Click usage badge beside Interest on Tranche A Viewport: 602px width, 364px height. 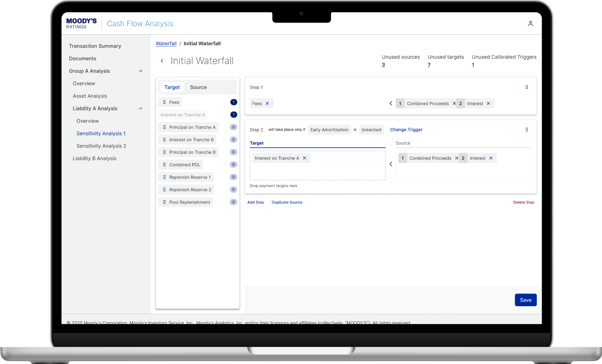234,114
